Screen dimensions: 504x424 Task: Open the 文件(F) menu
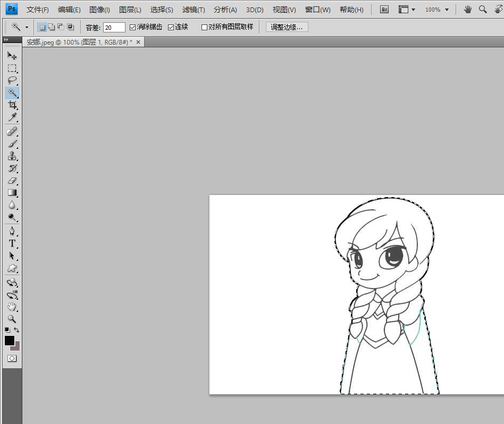(x=38, y=10)
